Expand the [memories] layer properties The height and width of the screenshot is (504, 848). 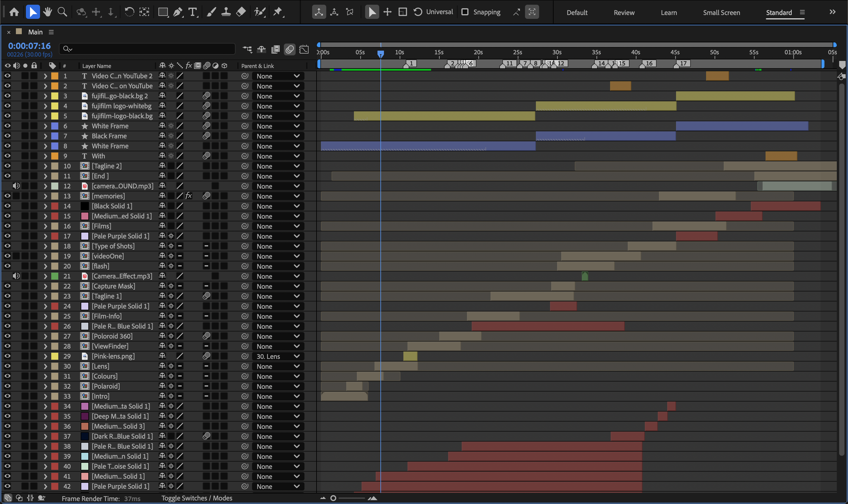(x=45, y=195)
